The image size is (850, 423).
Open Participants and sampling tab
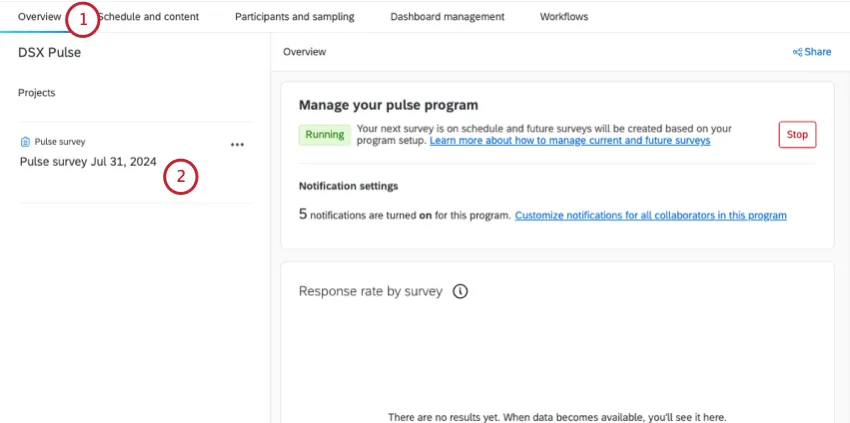tap(294, 17)
